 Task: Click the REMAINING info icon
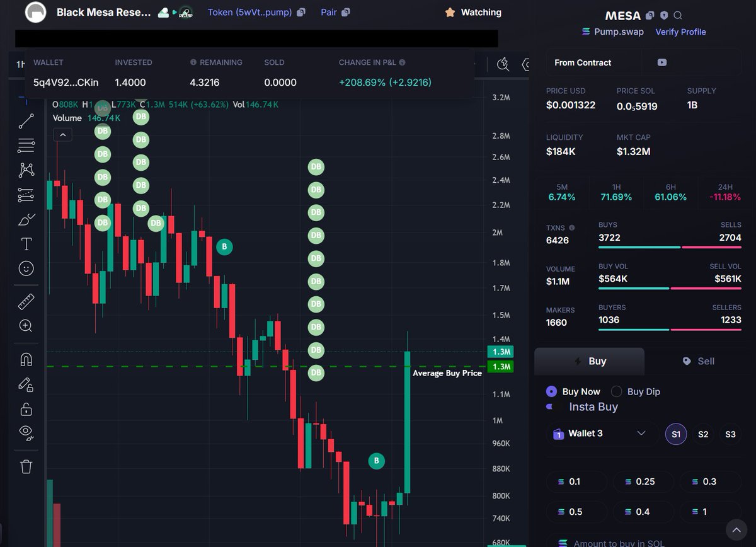tap(193, 62)
